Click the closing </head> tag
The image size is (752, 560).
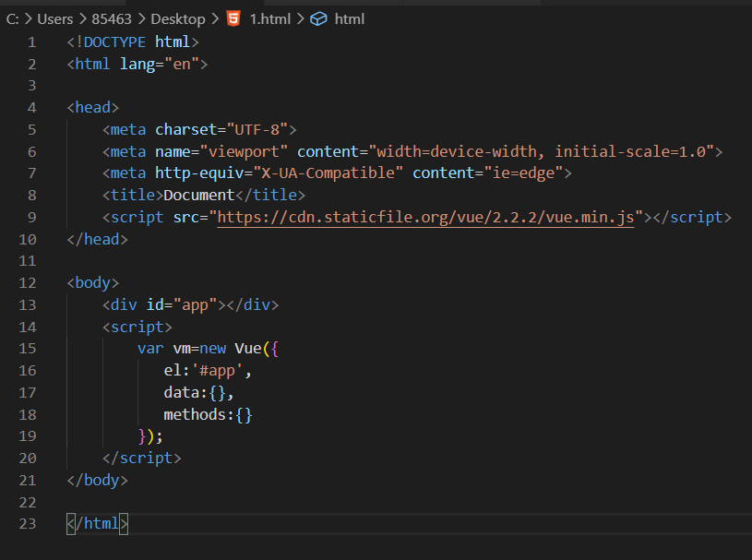pos(98,239)
